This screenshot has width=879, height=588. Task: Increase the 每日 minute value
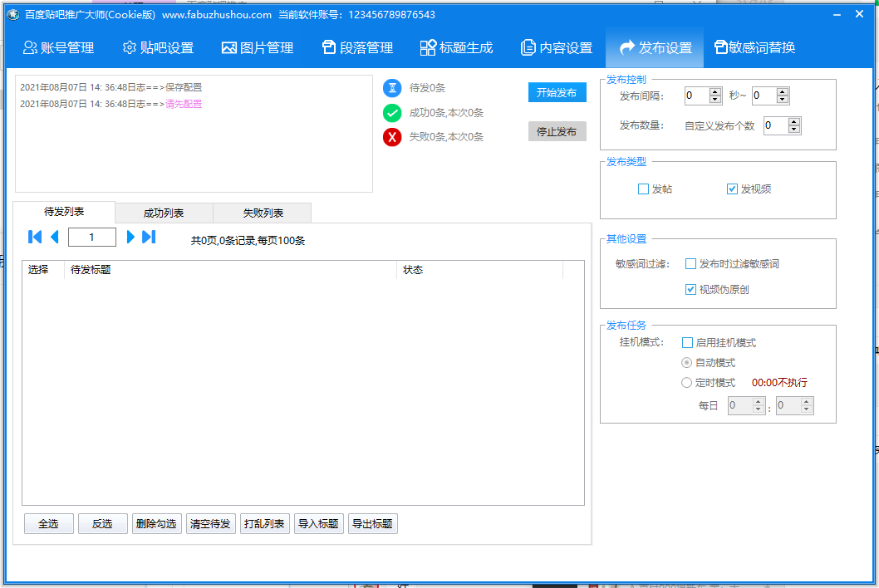click(807, 401)
